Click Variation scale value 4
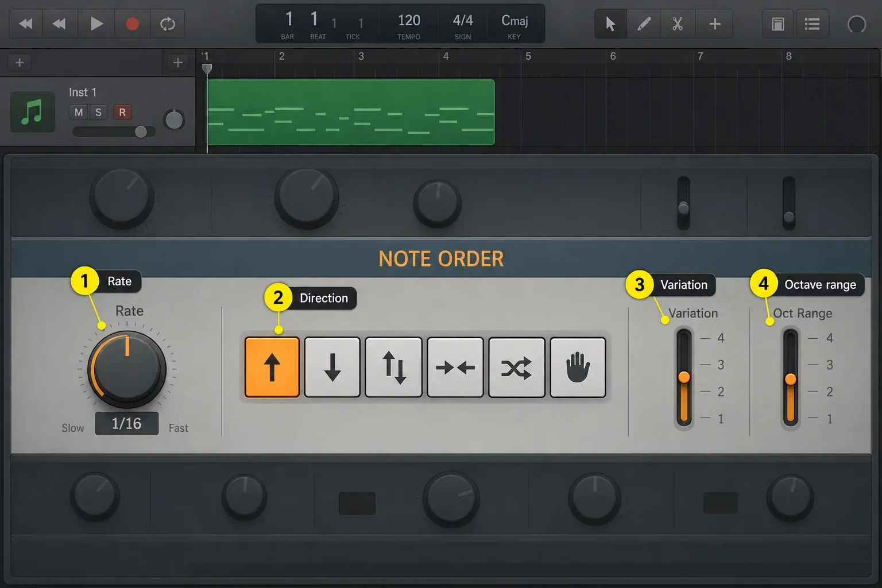Screen dimensions: 882x588 721,338
